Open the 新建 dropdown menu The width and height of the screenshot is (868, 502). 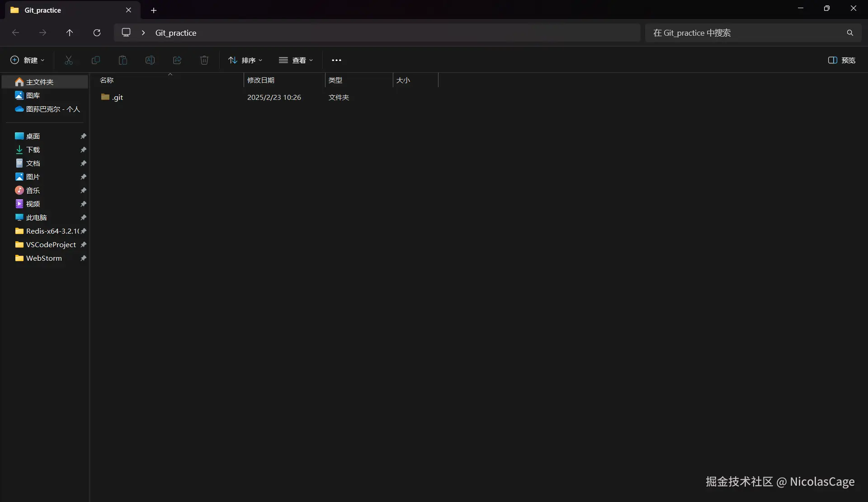click(28, 60)
